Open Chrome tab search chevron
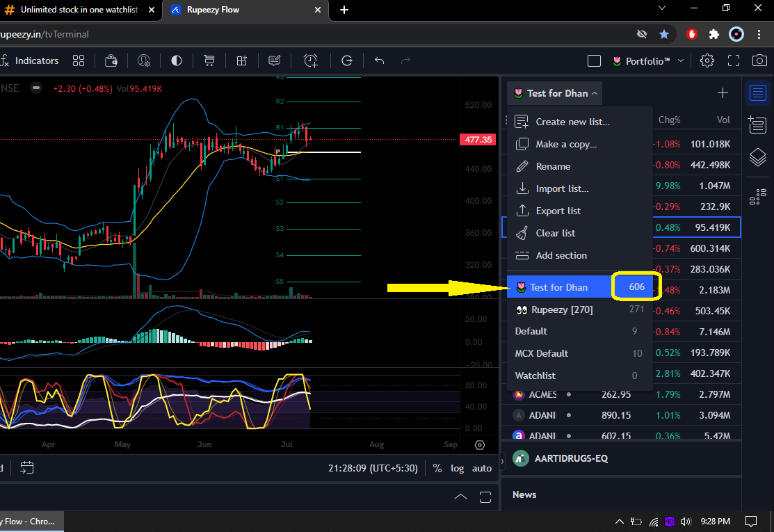 [x=662, y=8]
